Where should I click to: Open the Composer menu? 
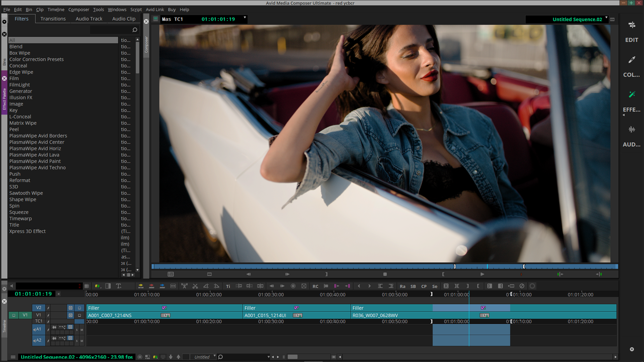[78, 10]
